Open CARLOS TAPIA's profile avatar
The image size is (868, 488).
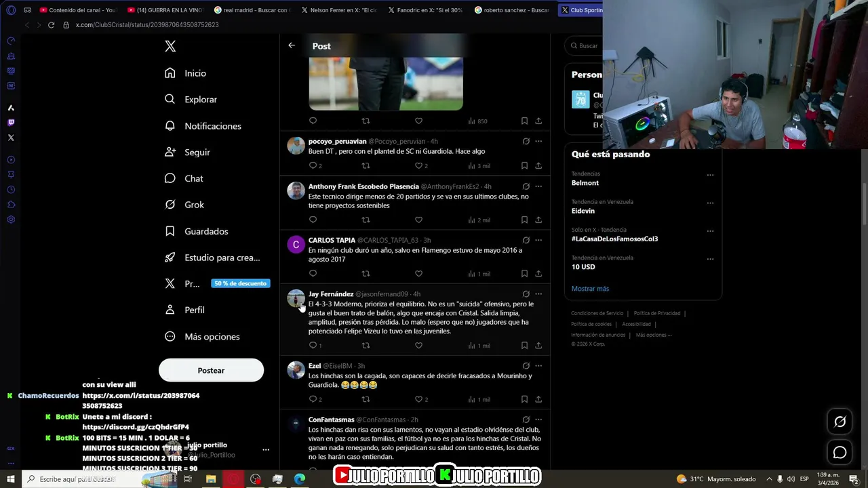pyautogui.click(x=296, y=245)
